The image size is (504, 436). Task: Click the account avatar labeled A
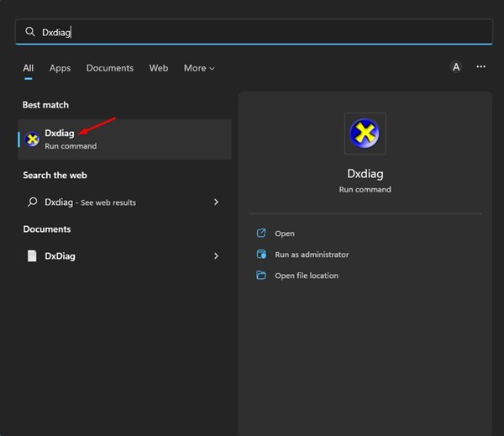click(456, 67)
